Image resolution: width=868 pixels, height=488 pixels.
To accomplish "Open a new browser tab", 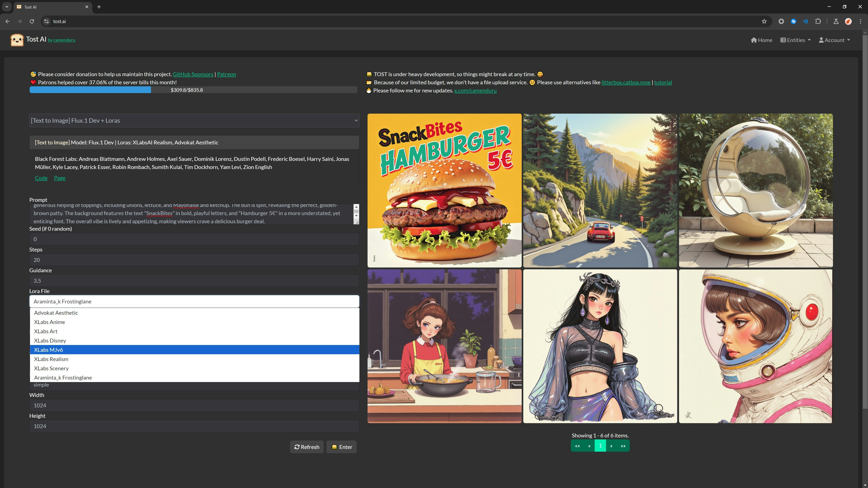I will tap(99, 7).
